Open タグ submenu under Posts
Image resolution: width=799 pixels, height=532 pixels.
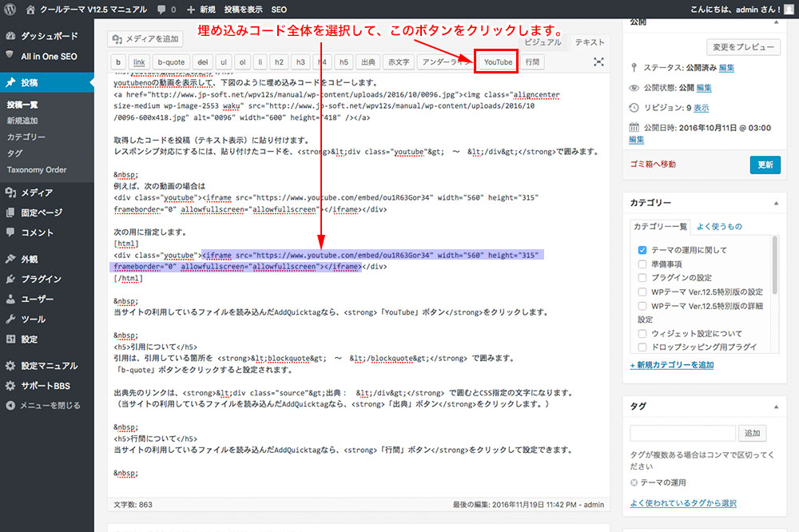pyautogui.click(x=14, y=153)
